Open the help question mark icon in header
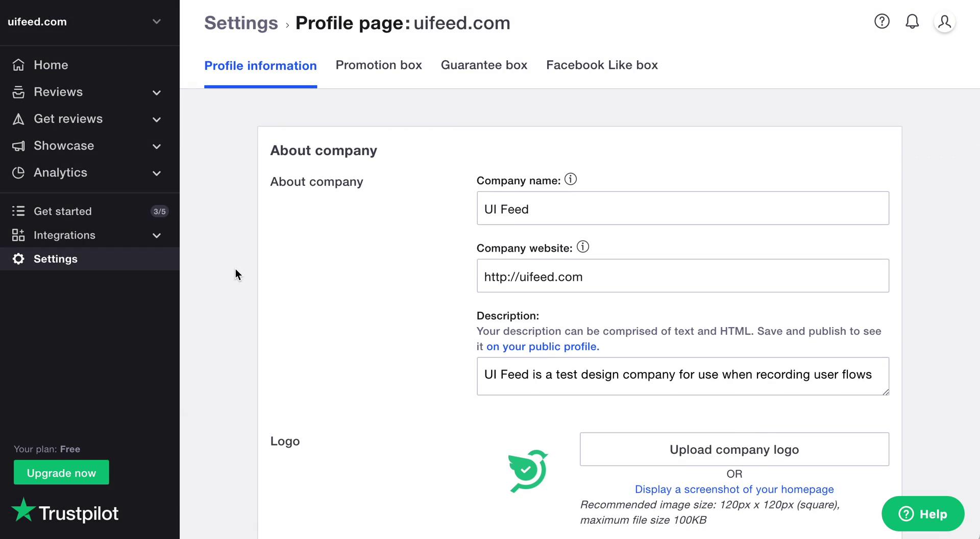Screen dimensions: 980x539 coord(882,21)
